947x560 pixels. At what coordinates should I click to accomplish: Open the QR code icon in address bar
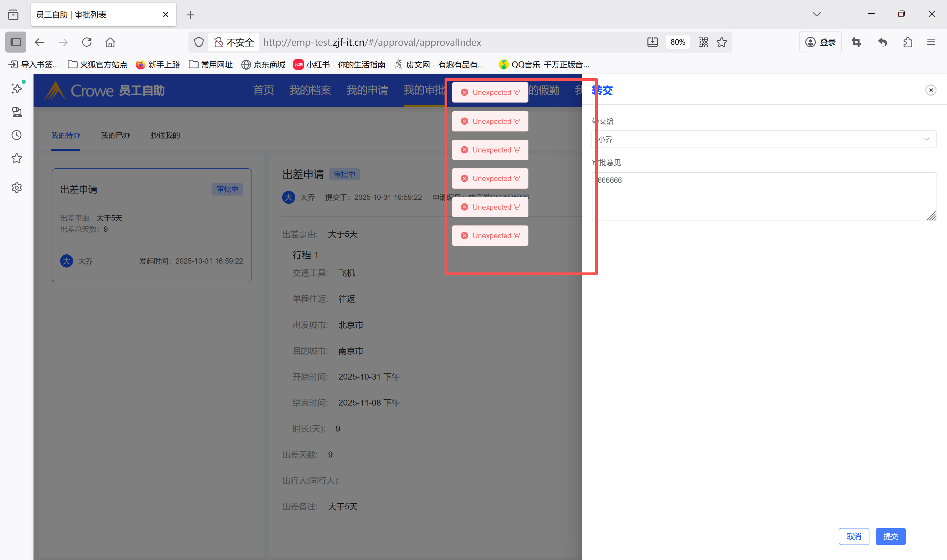pos(703,42)
